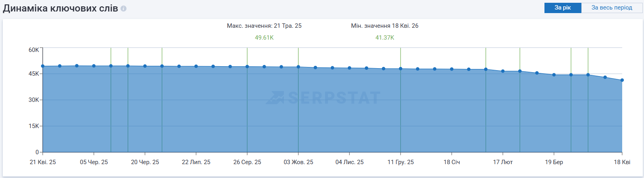The width and height of the screenshot is (644, 178).
Task: Select the data point above 20 Чер. 25
Action: [x=145, y=66]
